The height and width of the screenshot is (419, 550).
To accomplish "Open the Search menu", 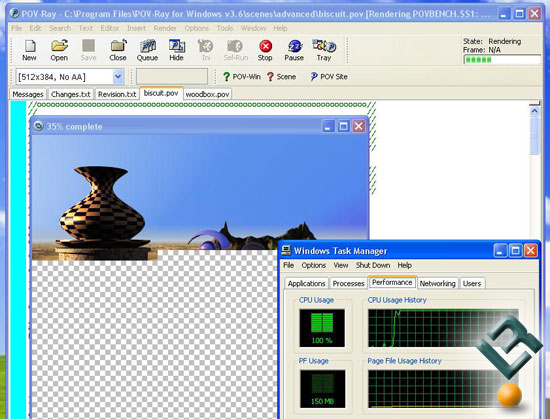I will (60, 28).
